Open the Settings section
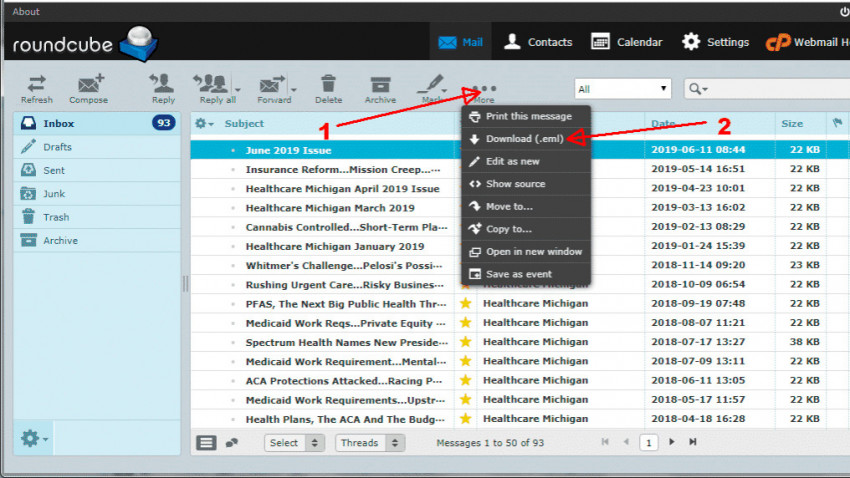This screenshot has width=850, height=478. click(715, 42)
